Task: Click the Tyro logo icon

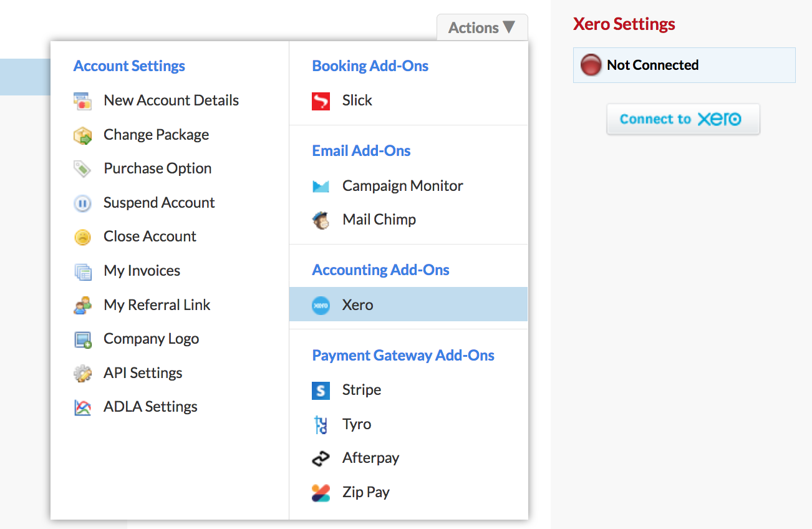Action: click(321, 424)
